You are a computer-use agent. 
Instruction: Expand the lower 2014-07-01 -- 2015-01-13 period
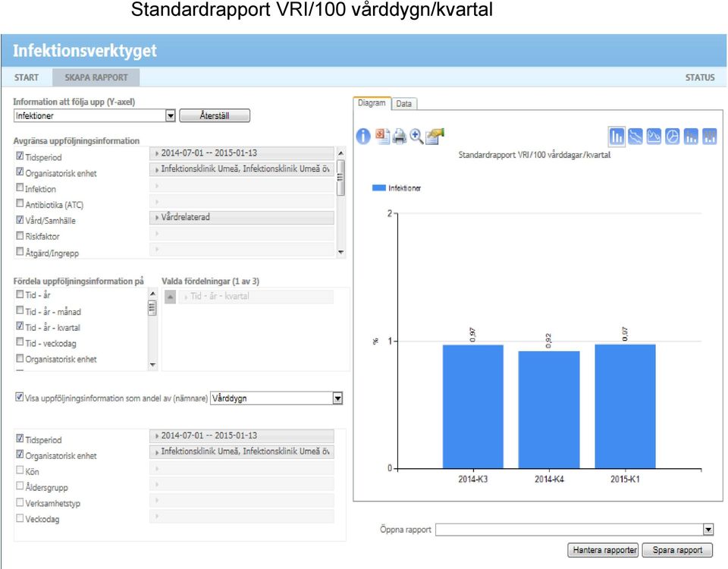click(x=241, y=435)
